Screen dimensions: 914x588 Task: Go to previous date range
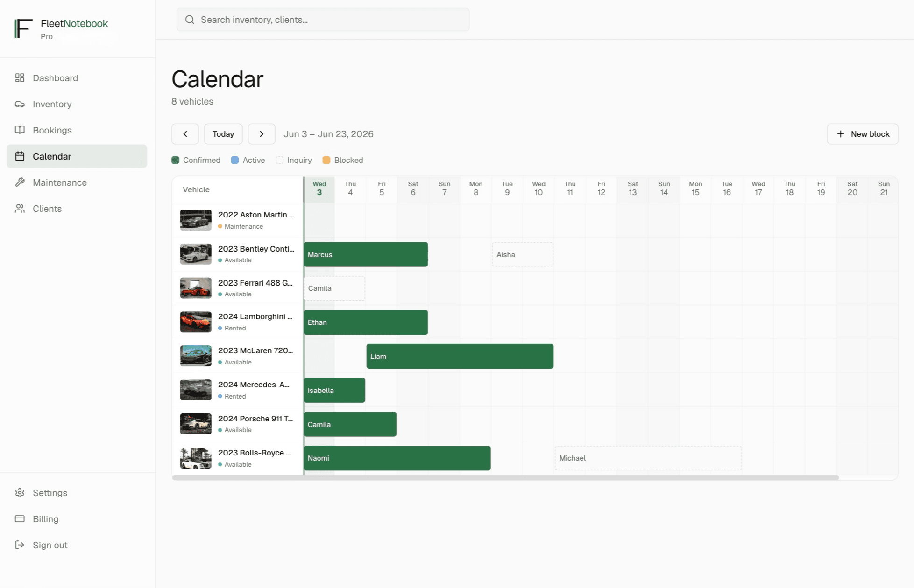tap(185, 134)
